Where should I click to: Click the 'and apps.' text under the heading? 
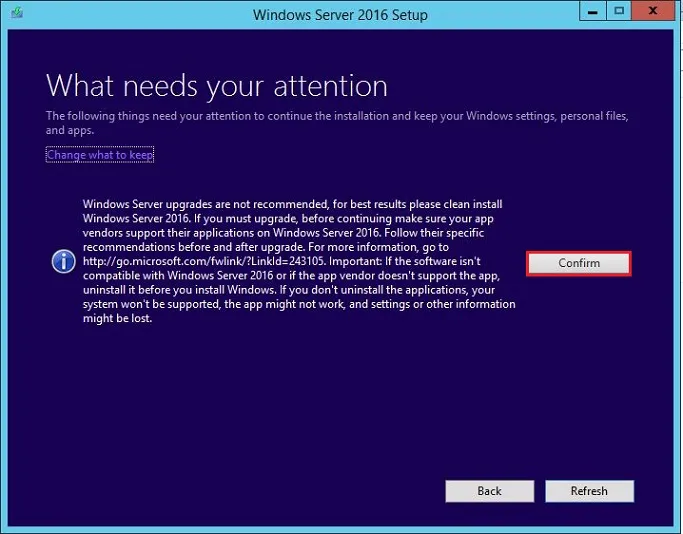(70, 130)
